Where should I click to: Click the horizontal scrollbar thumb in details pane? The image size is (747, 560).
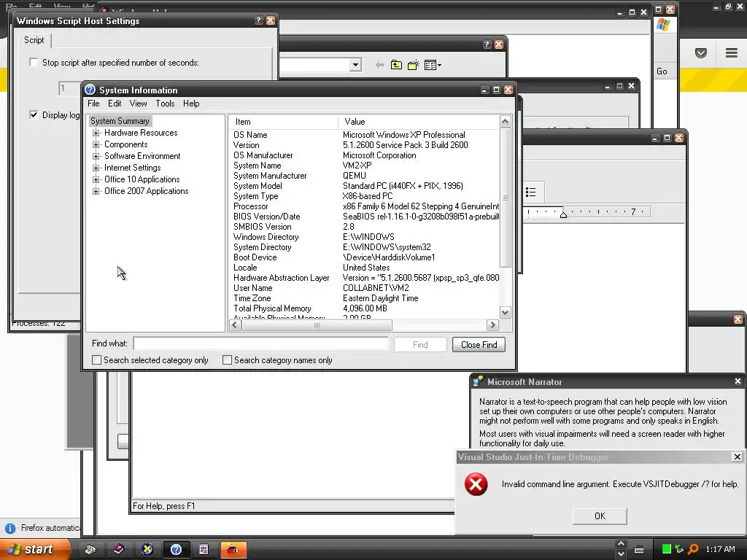[x=317, y=325]
